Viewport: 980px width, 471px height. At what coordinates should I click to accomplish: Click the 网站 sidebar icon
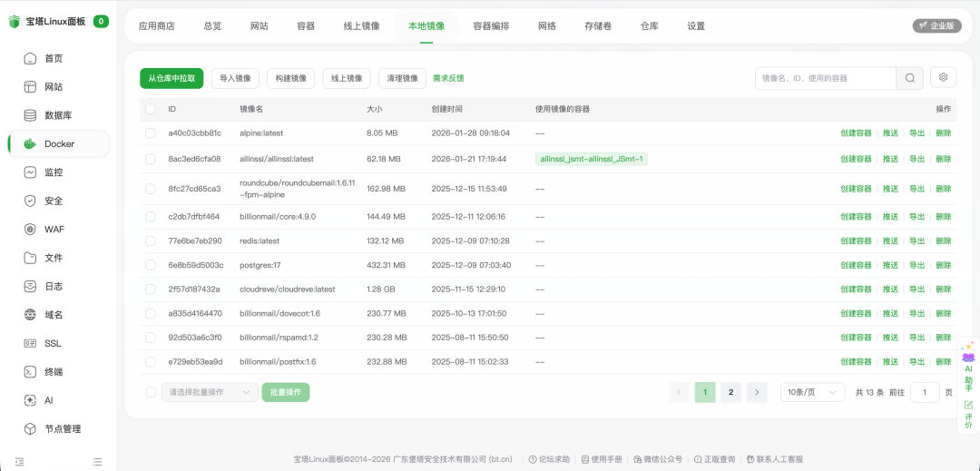30,87
